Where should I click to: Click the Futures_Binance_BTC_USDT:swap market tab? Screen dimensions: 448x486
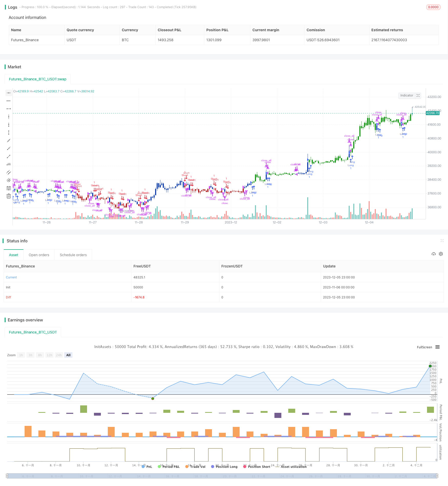point(37,79)
